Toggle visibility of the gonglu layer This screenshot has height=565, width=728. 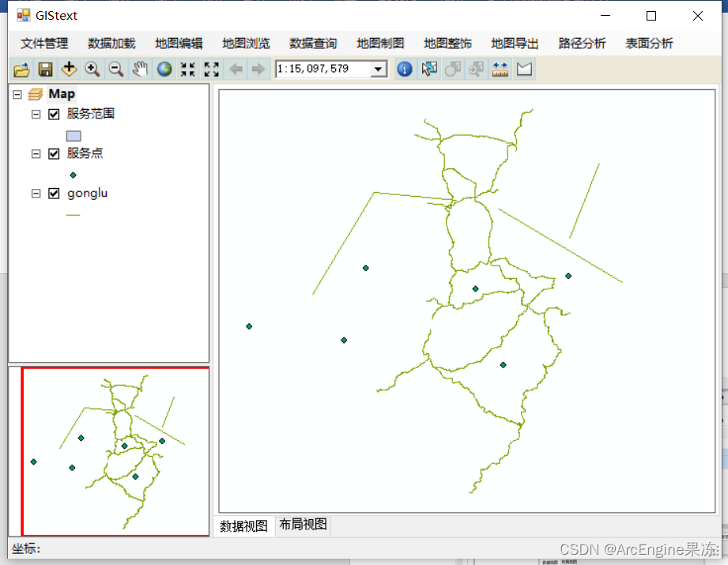[x=52, y=192]
